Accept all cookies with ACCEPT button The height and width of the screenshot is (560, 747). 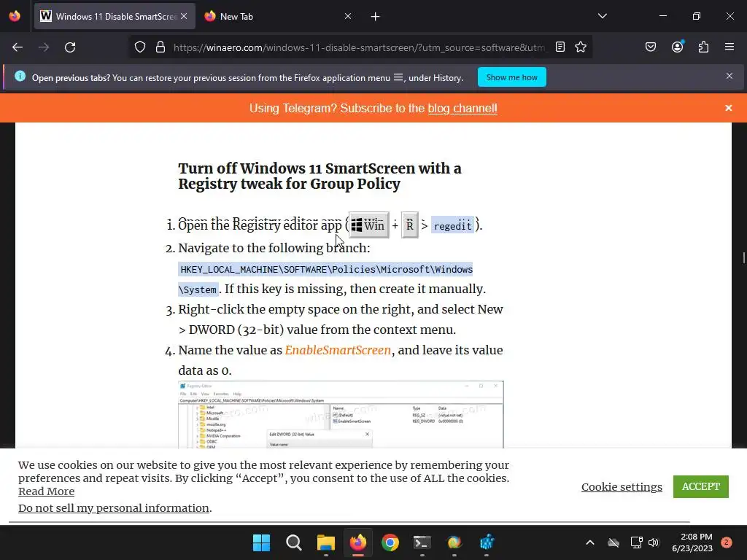point(700,486)
